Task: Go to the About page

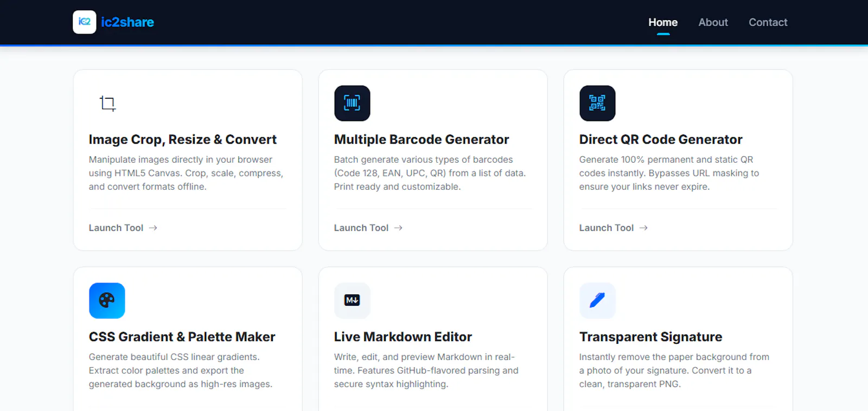Action: 713,22
